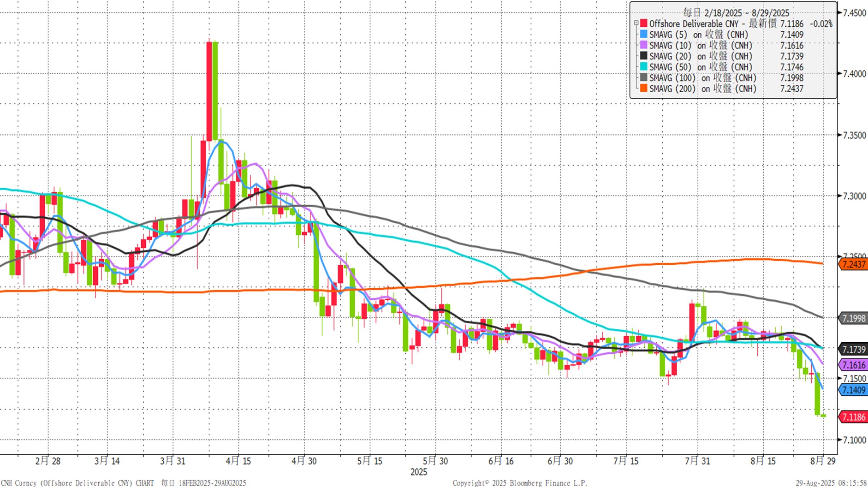Click the 5月 15 date axis label
Screen dimensions: 868x488
pyautogui.click(x=370, y=461)
